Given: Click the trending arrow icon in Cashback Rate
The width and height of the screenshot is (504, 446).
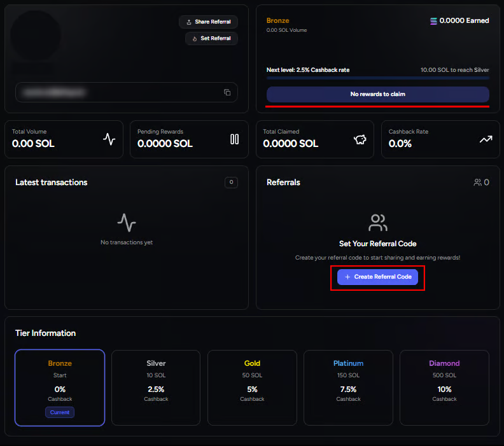Looking at the screenshot, I should click(x=486, y=139).
